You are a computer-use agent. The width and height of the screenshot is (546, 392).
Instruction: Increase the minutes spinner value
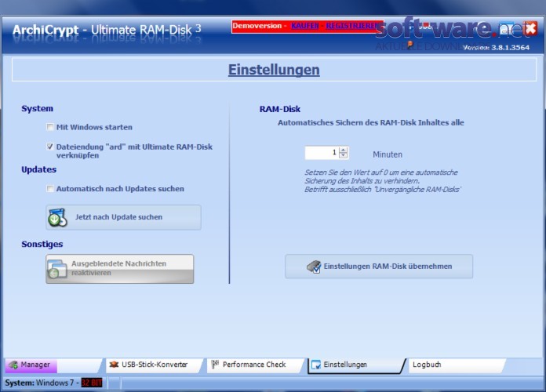click(x=344, y=150)
